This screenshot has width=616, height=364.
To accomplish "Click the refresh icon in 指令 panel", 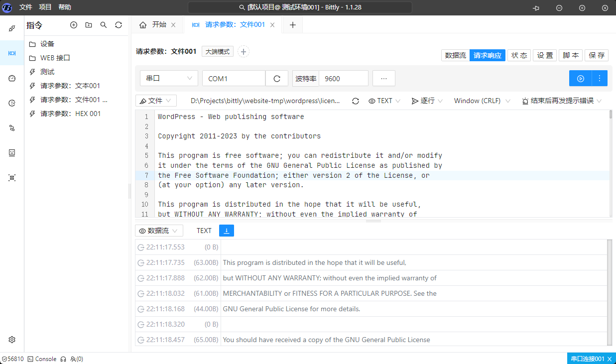I will click(119, 25).
